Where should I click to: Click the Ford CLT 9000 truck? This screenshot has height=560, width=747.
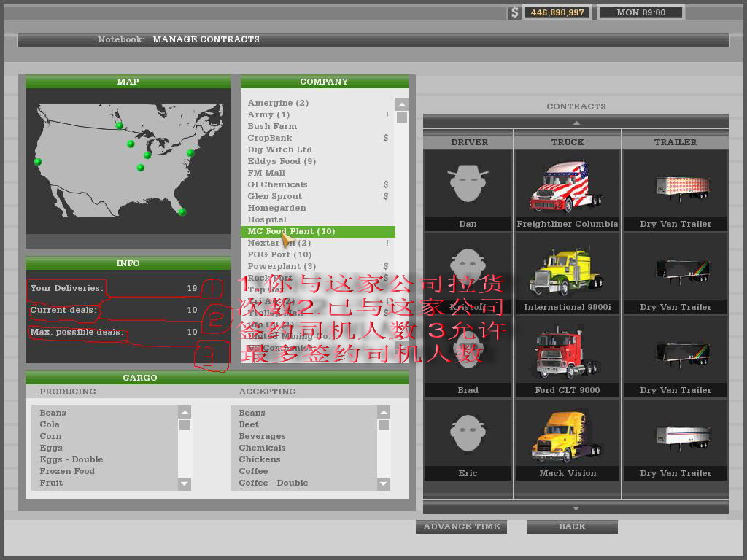[567, 353]
